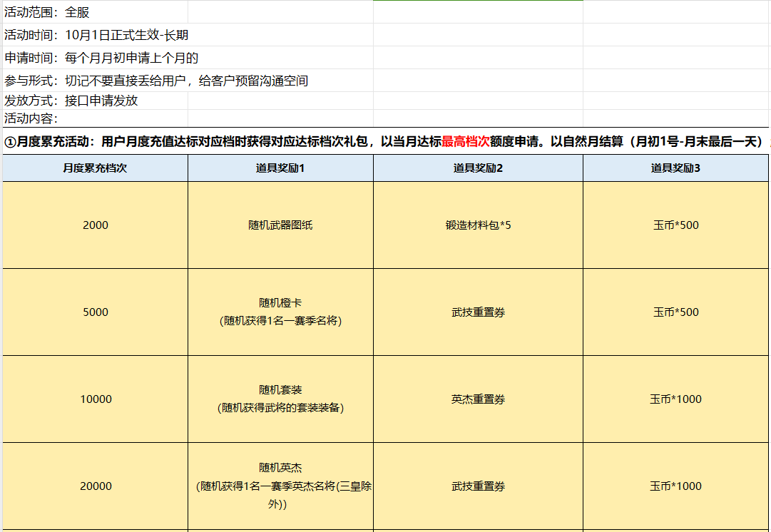Select the cell beginning '随机英杰'

[x=281, y=486]
